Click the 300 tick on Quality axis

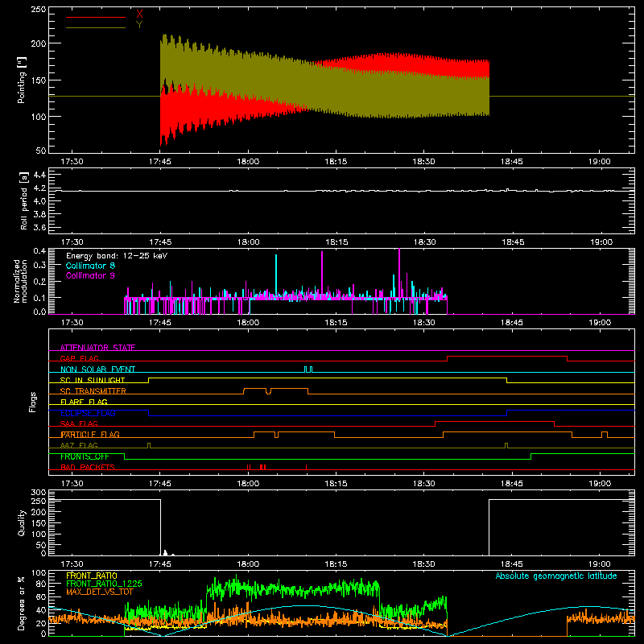point(39,493)
